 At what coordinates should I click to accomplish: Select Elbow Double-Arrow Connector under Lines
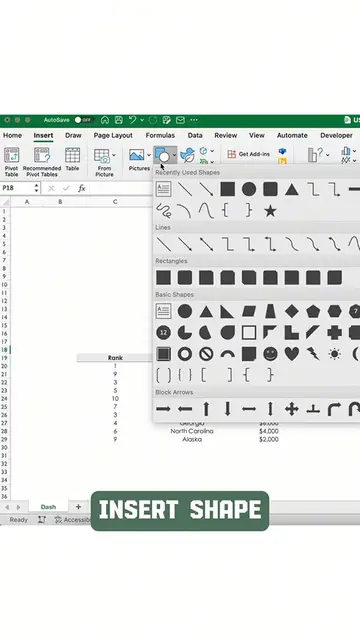pos(270,244)
